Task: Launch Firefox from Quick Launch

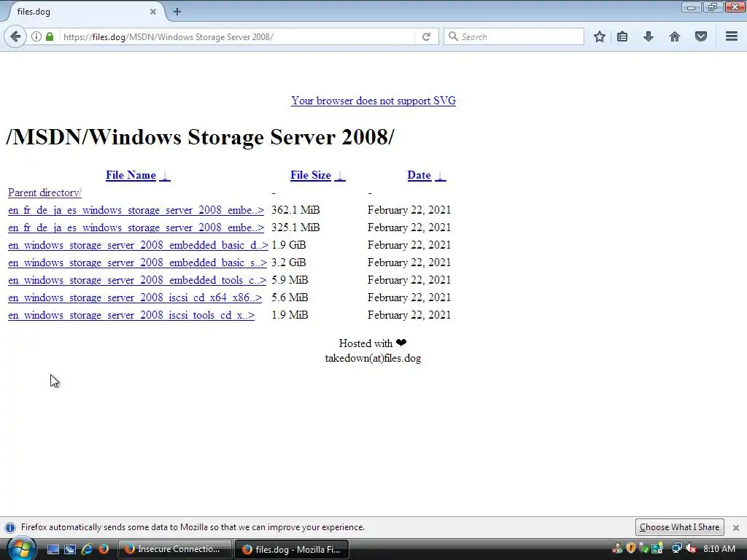Action: 104,549
